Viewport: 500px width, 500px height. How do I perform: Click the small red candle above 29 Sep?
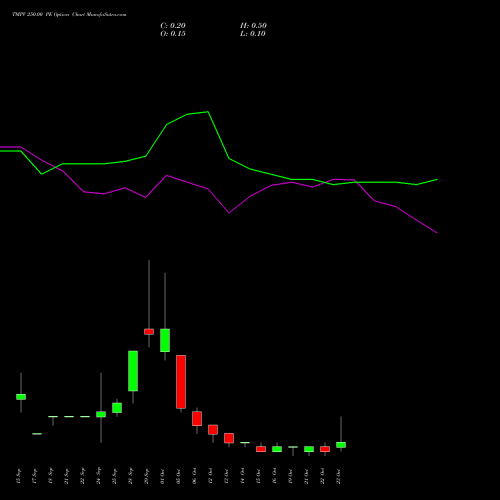[x=149, y=332]
